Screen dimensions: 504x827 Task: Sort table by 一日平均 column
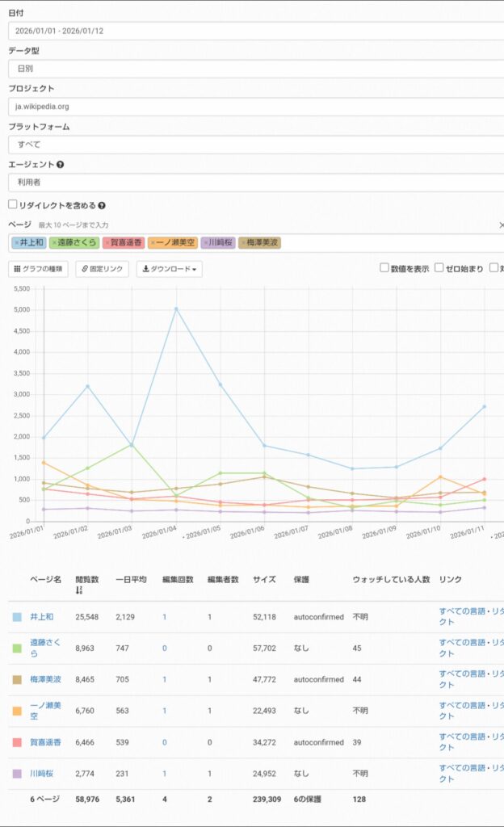tap(131, 579)
